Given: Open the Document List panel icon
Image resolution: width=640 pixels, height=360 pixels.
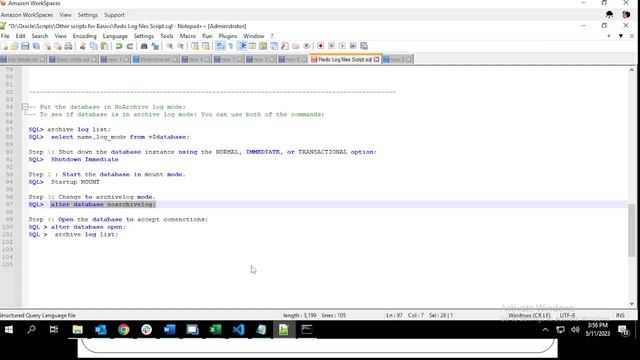Looking at the screenshot, I should coord(274,46).
